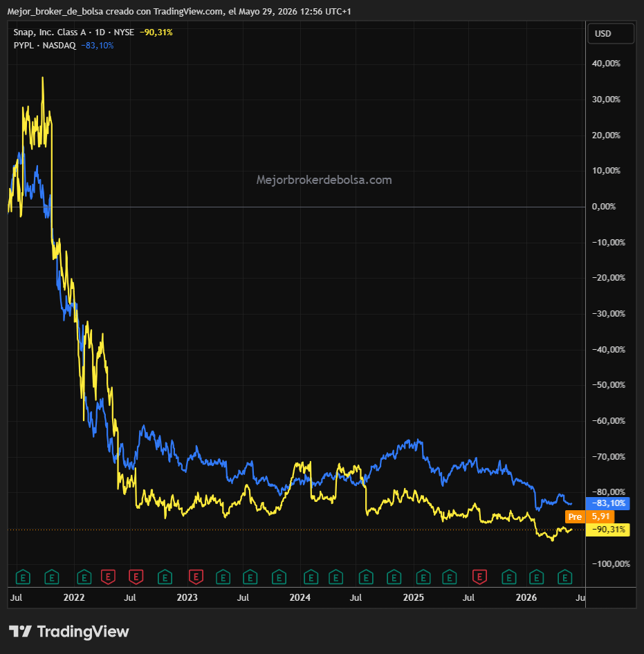Open the green earnings marker for April 2025
This screenshot has width=644, height=654.
[x=450, y=577]
